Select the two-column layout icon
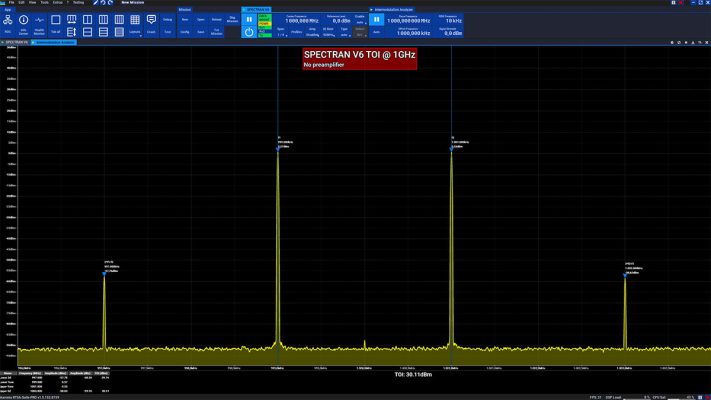The image size is (711, 400). pyautogui.click(x=88, y=20)
